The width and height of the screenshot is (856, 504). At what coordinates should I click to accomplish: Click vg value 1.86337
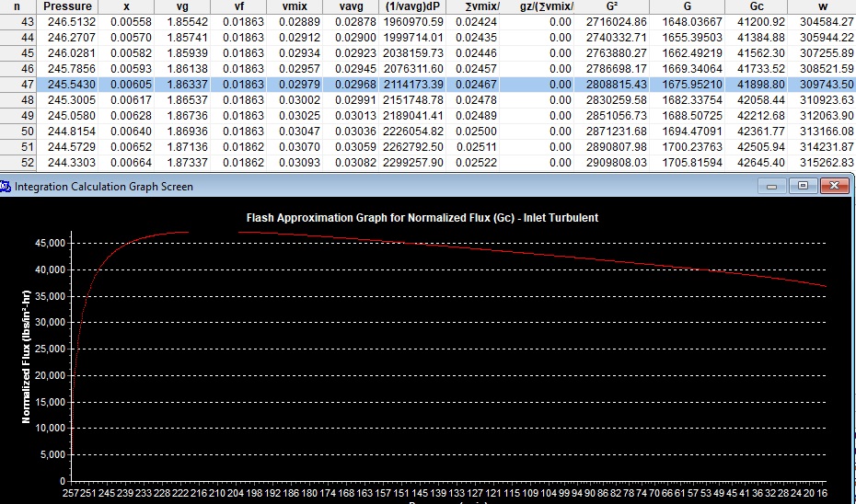[x=189, y=85]
